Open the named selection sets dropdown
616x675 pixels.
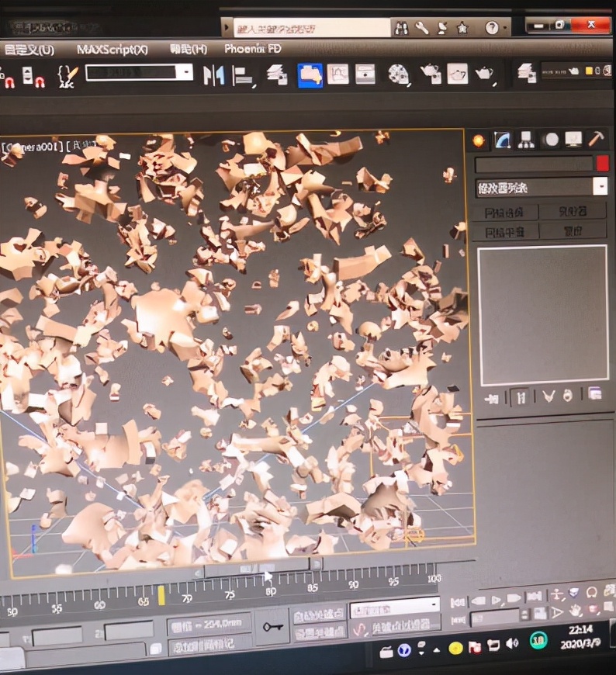[x=185, y=73]
